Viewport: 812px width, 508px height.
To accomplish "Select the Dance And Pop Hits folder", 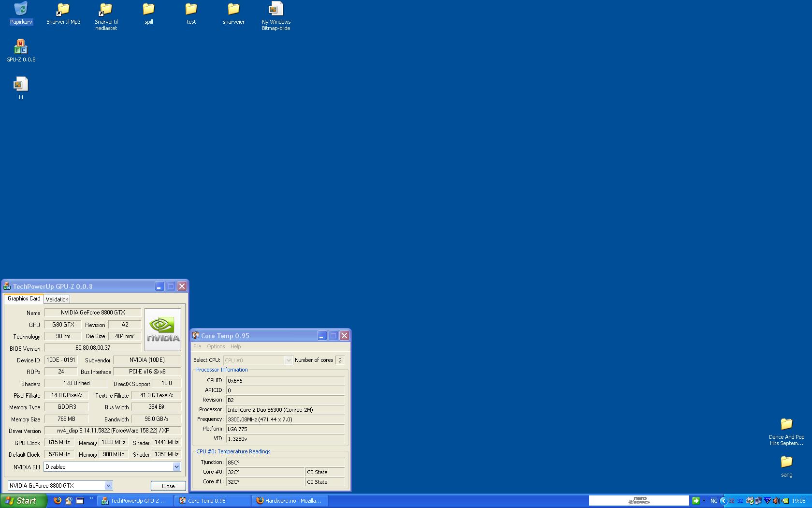I will pos(786,432).
